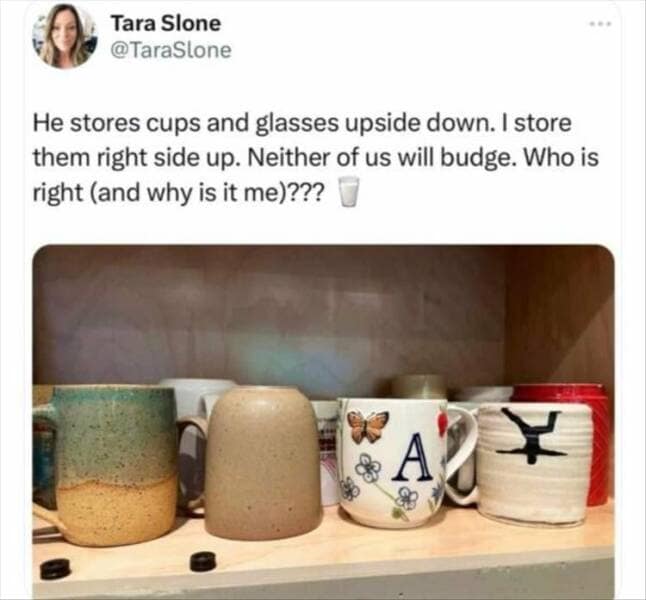Click the left black shelf peg

(x=55, y=569)
